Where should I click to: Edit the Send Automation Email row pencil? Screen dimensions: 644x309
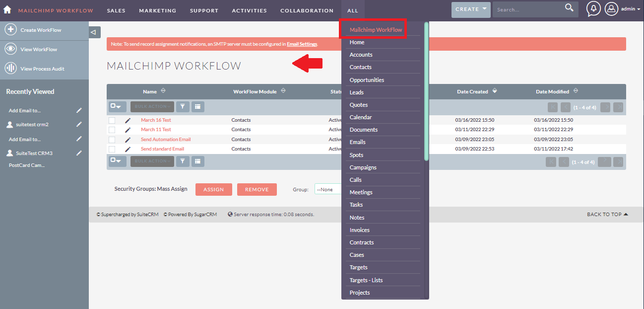[x=128, y=140]
